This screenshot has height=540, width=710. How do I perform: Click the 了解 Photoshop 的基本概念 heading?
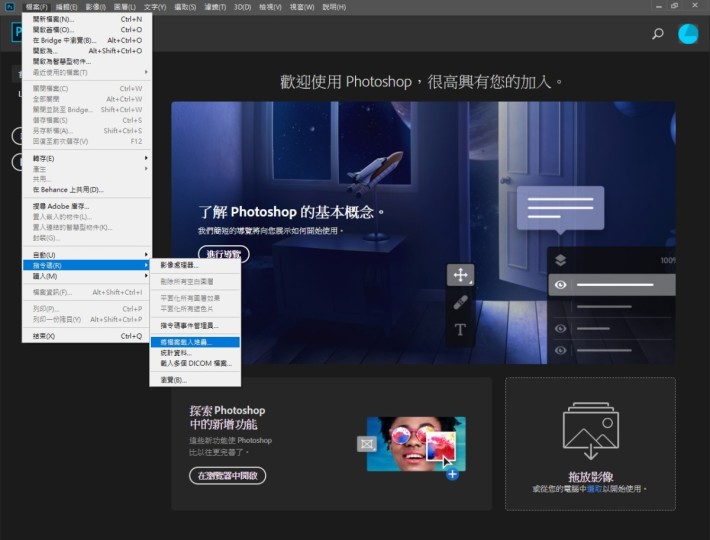click(291, 212)
